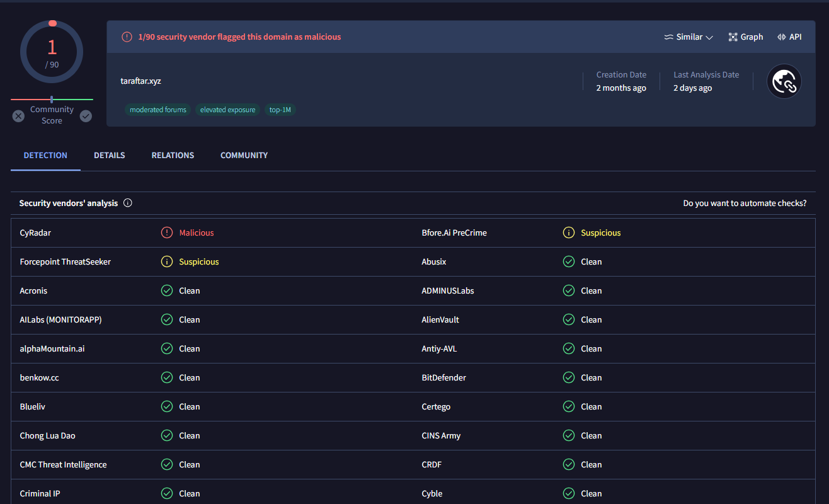The height and width of the screenshot is (504, 829).
Task: Click the CINS Army vendor name
Action: (x=441, y=435)
